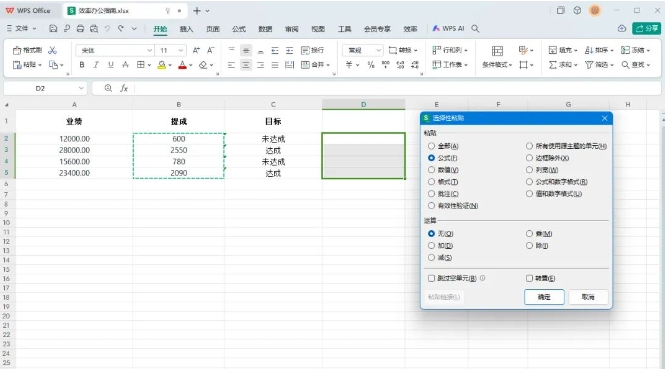Screen dimensions: 665x369
Task: Open the font name dropdown
Action: point(149,50)
